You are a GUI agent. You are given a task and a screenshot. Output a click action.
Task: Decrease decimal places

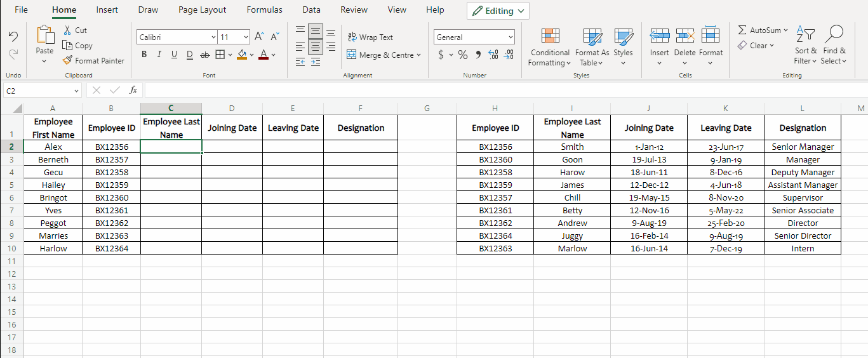[509, 55]
